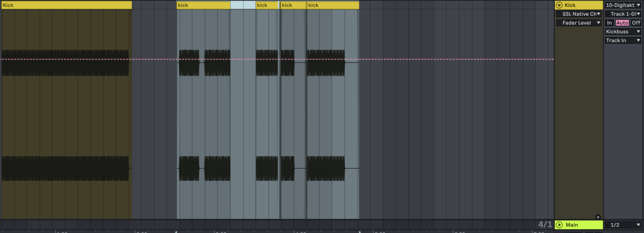Open the SSL Native Ch device chooser
The image size is (644, 233).
tap(579, 14)
